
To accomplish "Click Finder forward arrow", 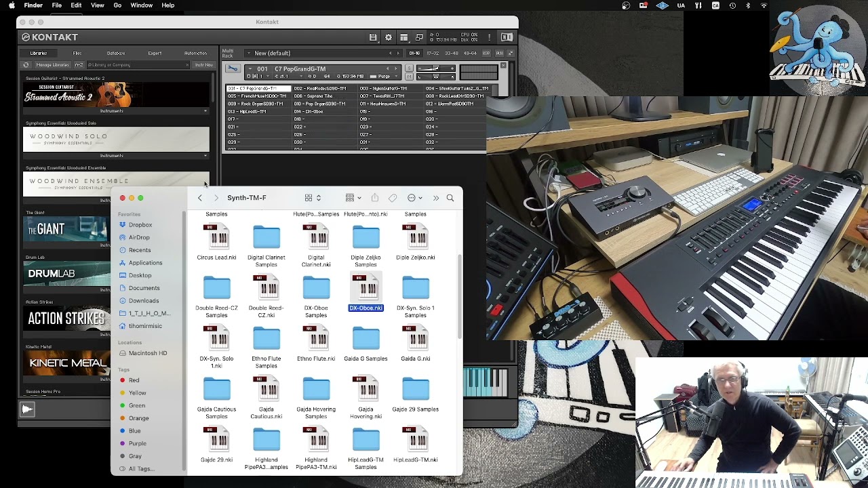I will [x=216, y=198].
